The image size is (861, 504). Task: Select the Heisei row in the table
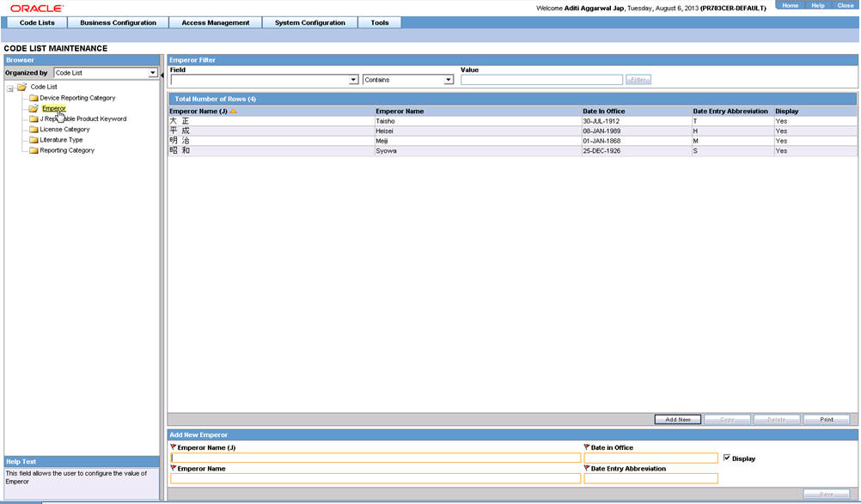click(x=512, y=131)
